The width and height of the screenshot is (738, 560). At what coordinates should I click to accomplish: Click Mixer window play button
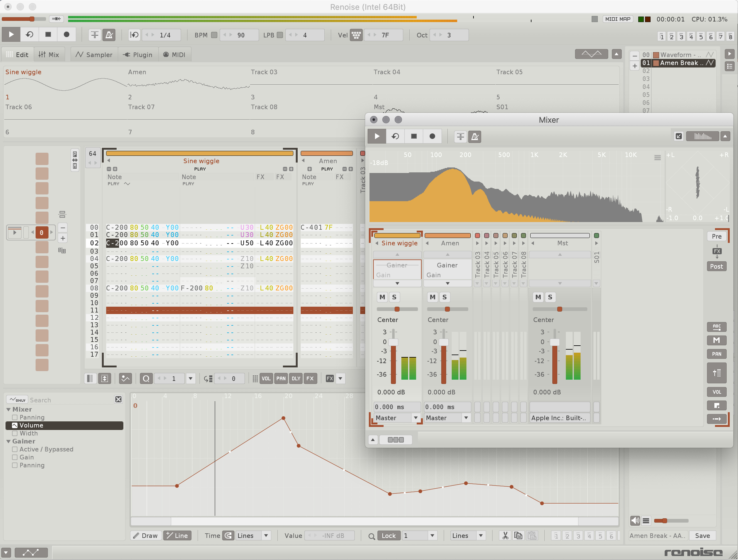coord(377,136)
